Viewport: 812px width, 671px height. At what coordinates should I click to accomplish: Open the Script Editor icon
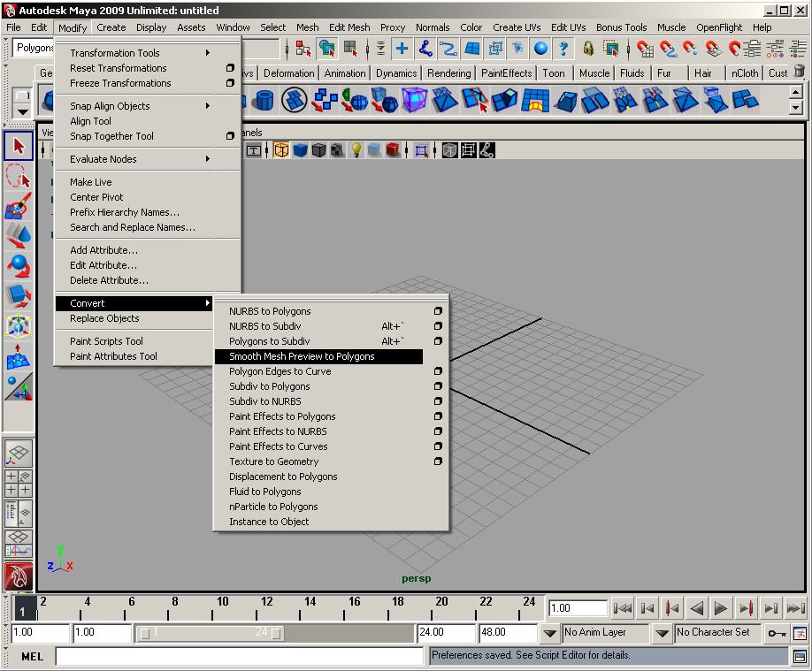point(800,657)
